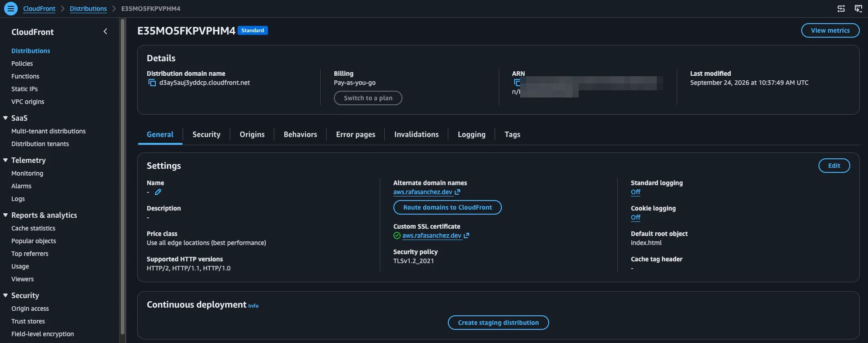Image resolution: width=868 pixels, height=343 pixels.
Task: Go to Functions in sidebar
Action: (25, 76)
